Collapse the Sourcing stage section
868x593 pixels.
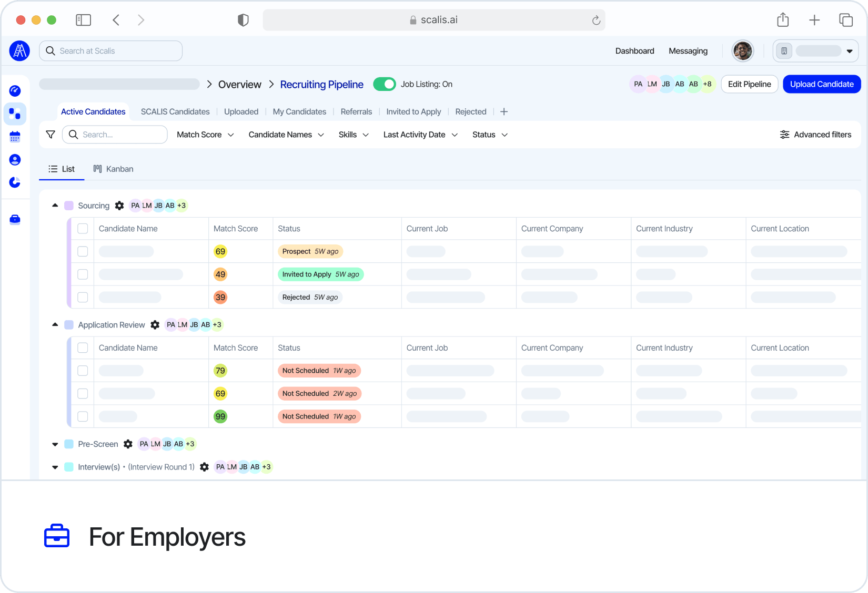click(55, 206)
